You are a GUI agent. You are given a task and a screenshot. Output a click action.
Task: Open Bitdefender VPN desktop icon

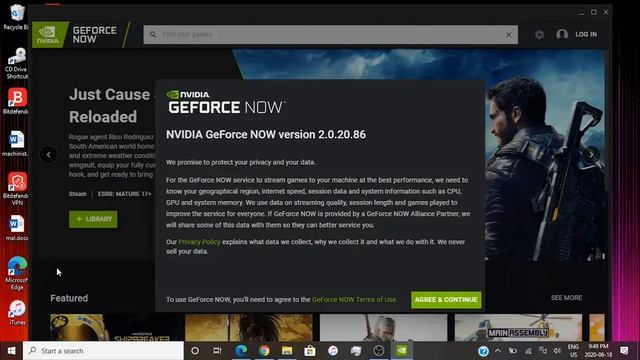coord(16,189)
